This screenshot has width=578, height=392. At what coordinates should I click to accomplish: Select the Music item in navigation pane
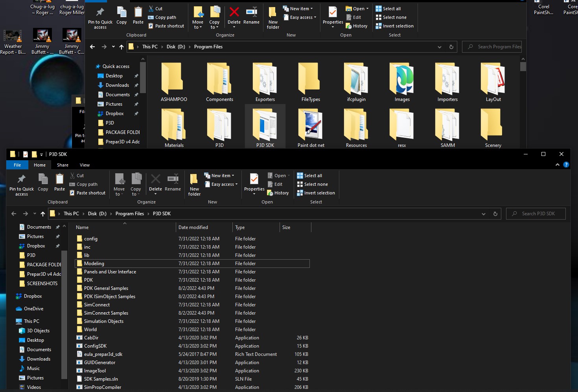click(33, 368)
